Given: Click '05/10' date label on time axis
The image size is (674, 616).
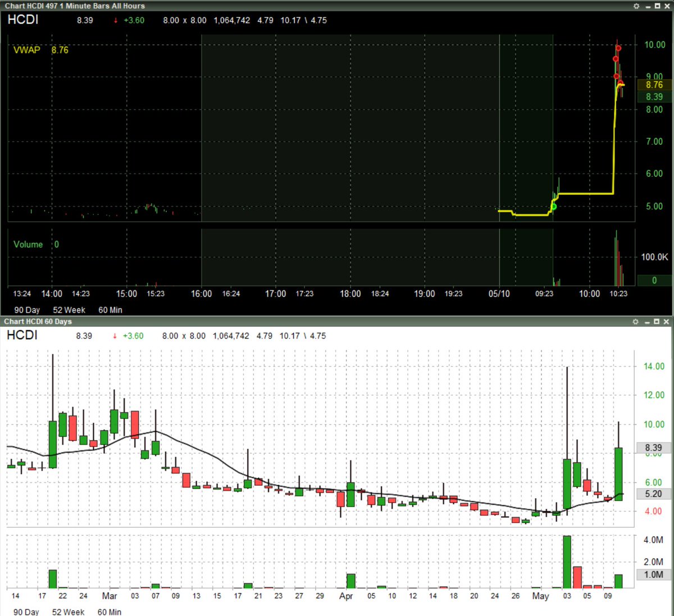Looking at the screenshot, I should [x=499, y=294].
